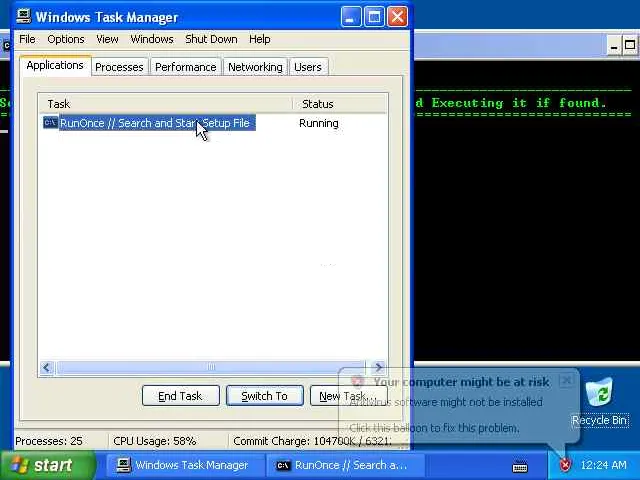The width and height of the screenshot is (640, 480).
Task: Click the cmd icon beside RunOnce task
Action: pyautogui.click(x=50, y=122)
